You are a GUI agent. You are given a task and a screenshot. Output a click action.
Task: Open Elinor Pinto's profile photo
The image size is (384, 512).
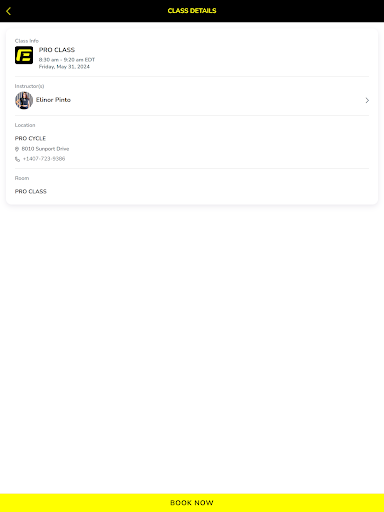pyautogui.click(x=24, y=100)
